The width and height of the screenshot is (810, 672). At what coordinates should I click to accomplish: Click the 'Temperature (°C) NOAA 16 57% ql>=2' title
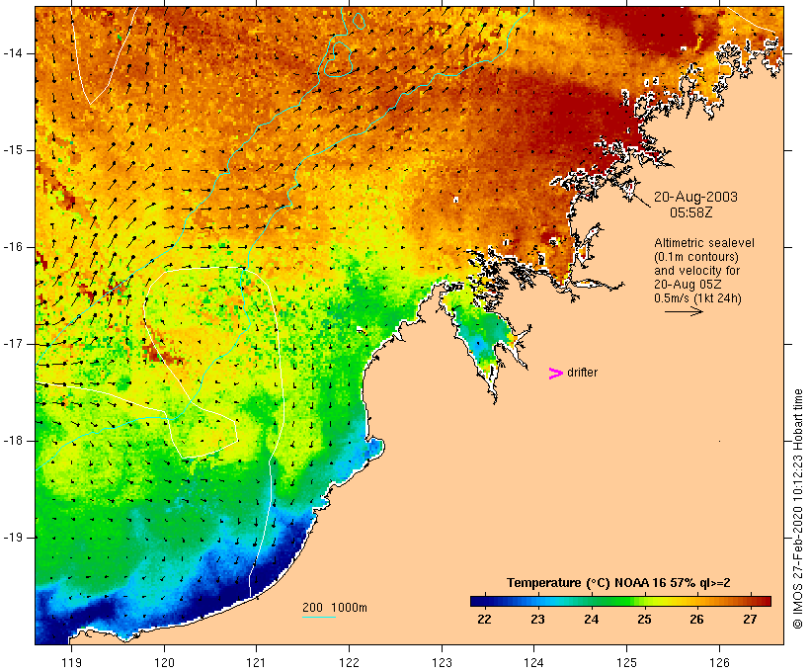click(618, 583)
